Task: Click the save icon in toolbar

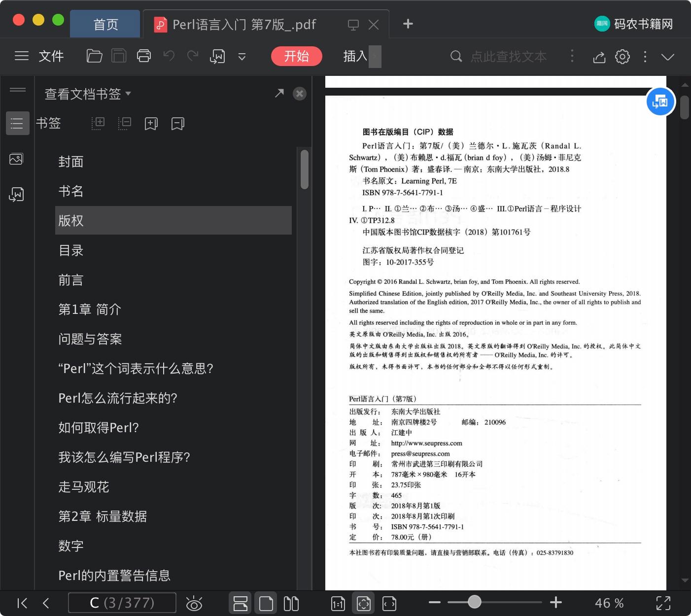Action: (x=119, y=56)
